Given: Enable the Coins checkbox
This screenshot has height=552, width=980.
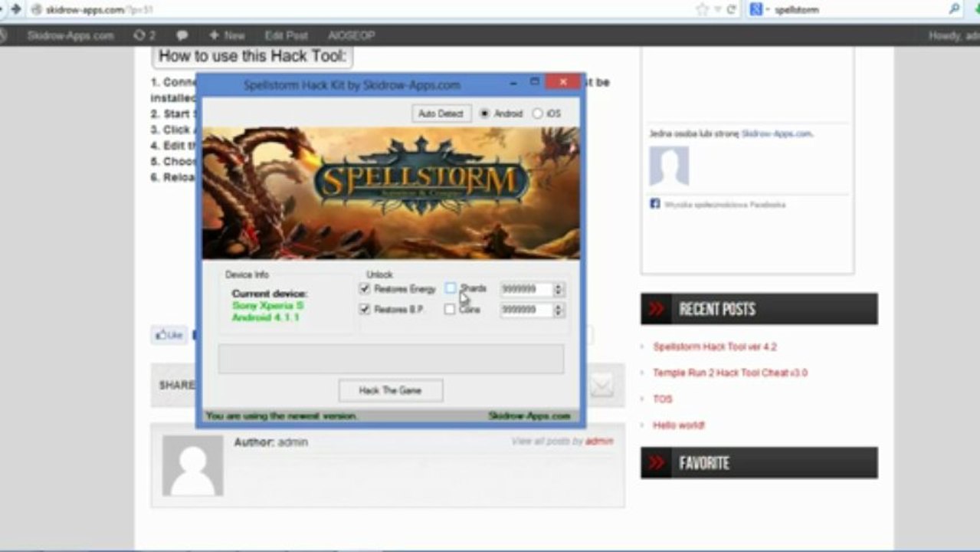Looking at the screenshot, I should coord(450,309).
